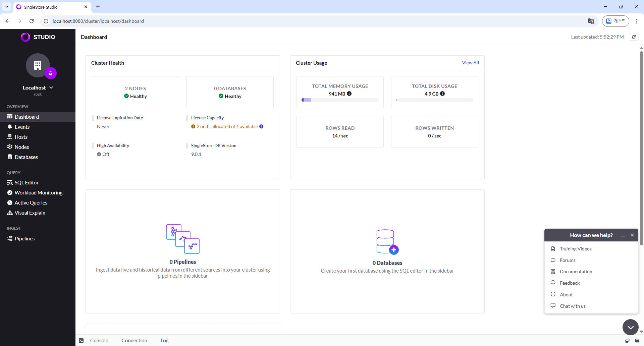The width and height of the screenshot is (644, 346).
Task: Minimize the help panel
Action: click(623, 235)
